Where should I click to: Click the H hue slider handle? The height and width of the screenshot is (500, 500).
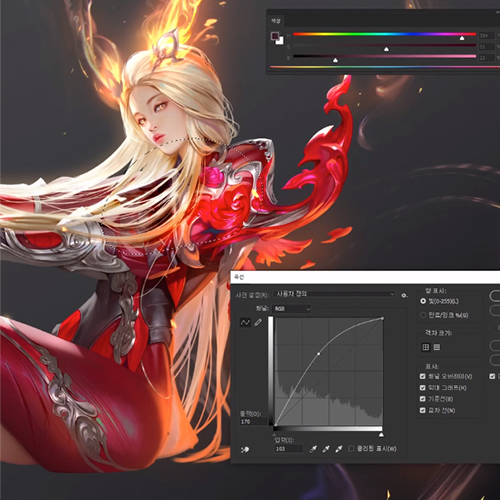[462, 38]
